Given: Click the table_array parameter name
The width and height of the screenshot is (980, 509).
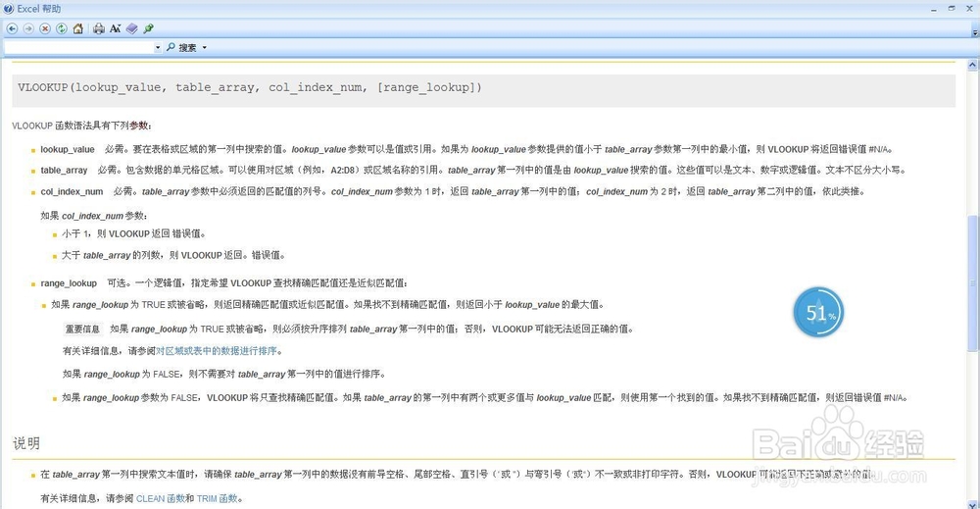Looking at the screenshot, I should tap(65, 170).
